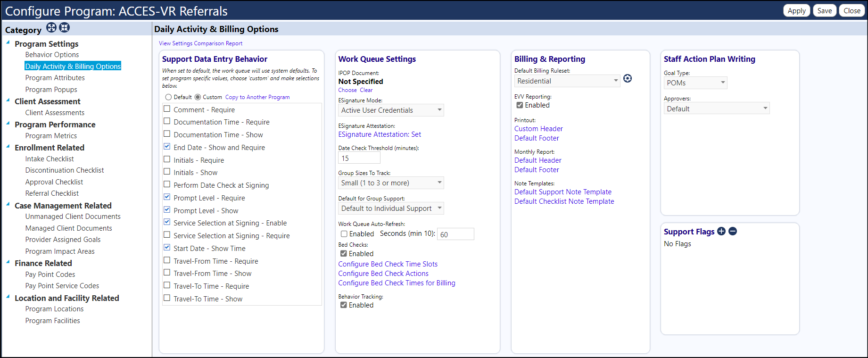868x358 pixels.
Task: Select the Default radio button
Action: coord(168,97)
